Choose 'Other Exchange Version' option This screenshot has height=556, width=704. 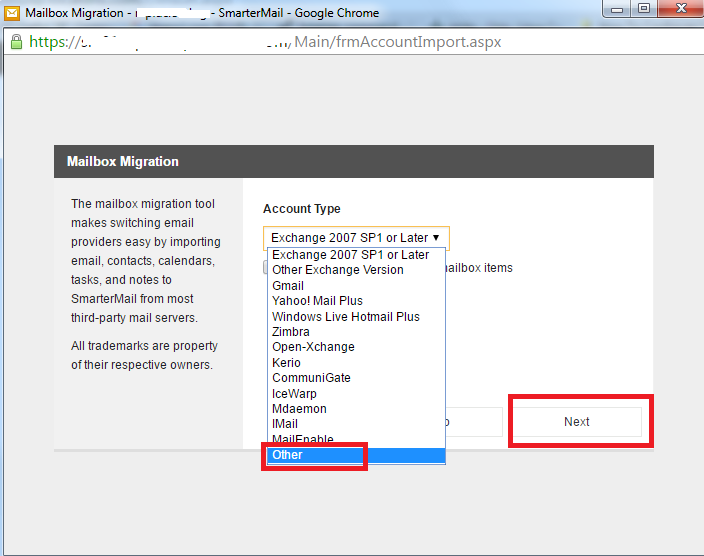pyautogui.click(x=356, y=270)
